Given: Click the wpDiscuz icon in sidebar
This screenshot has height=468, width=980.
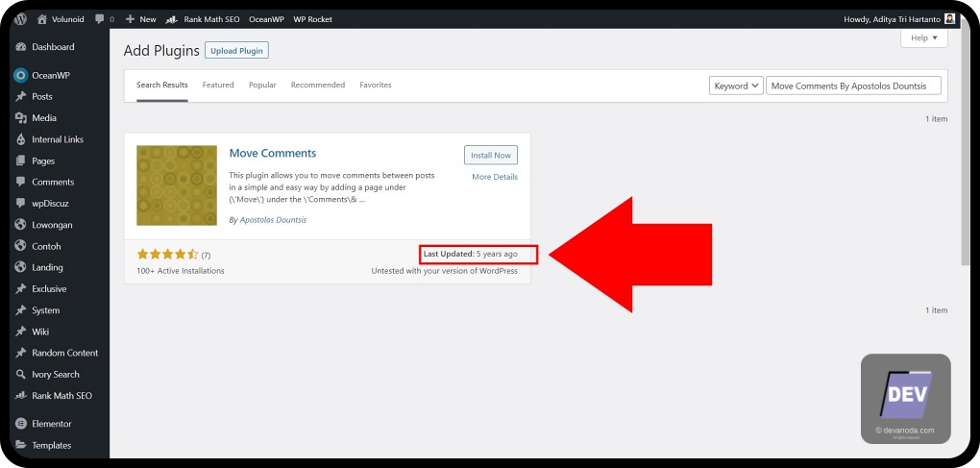Looking at the screenshot, I should click(x=21, y=203).
